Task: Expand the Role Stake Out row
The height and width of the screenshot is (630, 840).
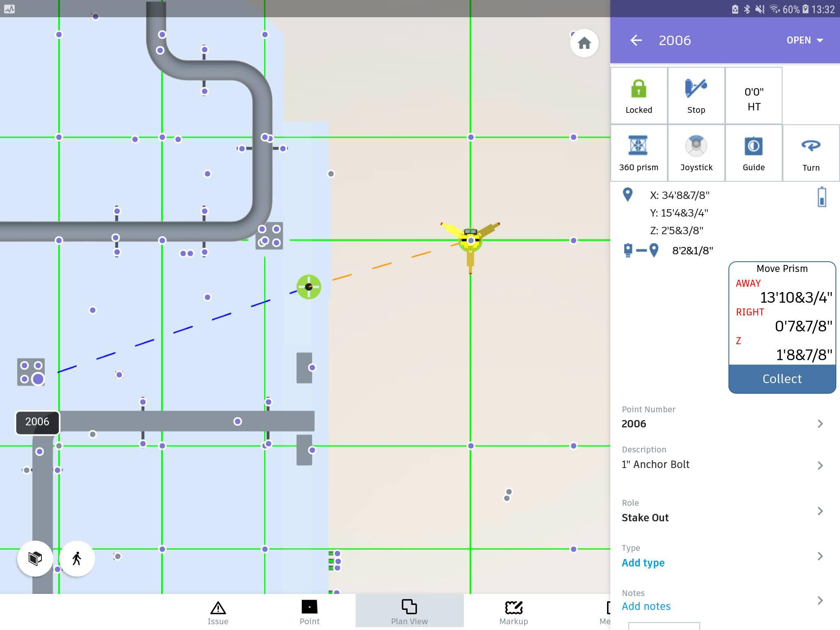Action: pyautogui.click(x=725, y=511)
